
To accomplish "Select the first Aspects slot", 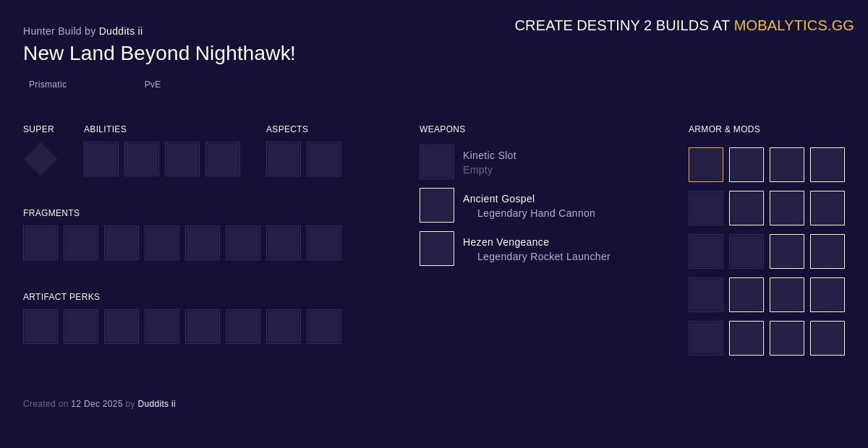I will (x=284, y=159).
